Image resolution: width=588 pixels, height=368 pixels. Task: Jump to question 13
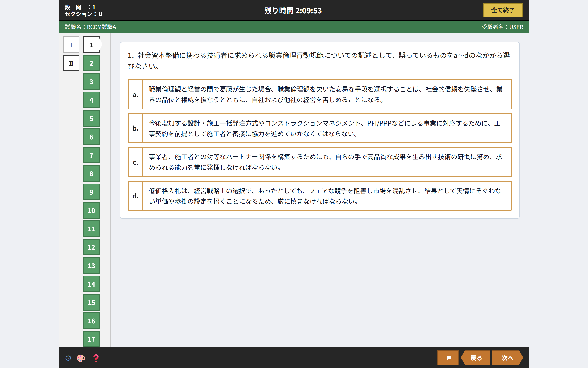pyautogui.click(x=92, y=265)
